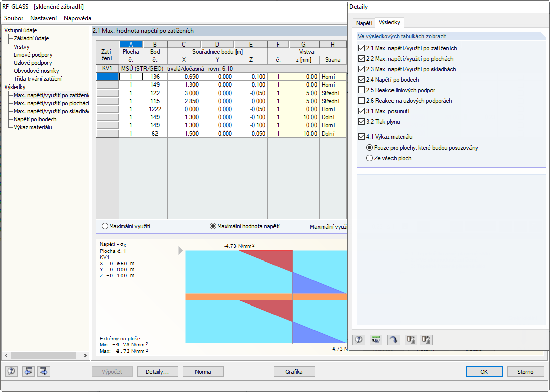This screenshot has width=550, height=392.
Task: Open the Soubor menu
Action: pyautogui.click(x=14, y=18)
